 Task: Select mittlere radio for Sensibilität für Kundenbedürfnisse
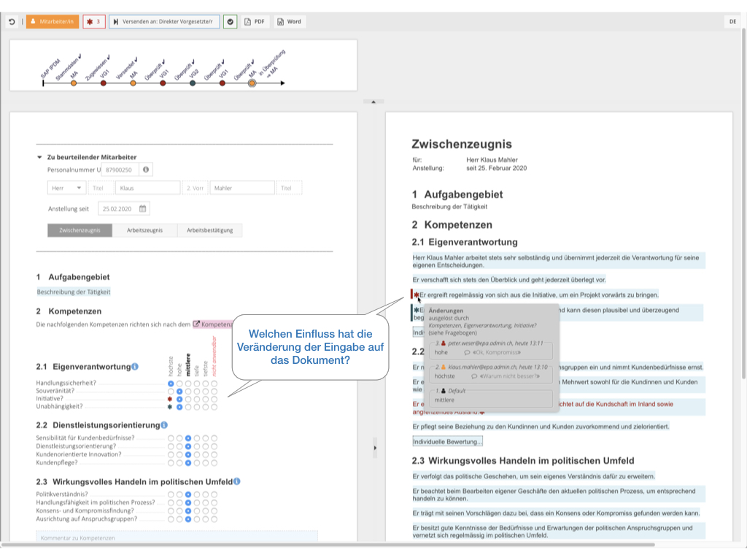tap(188, 438)
